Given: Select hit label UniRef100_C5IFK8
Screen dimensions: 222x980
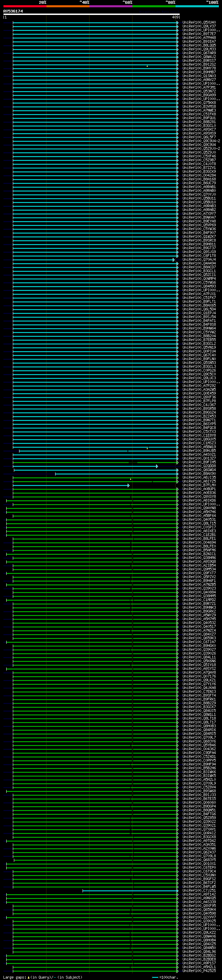Looking at the screenshot, I should click(199, 114).
